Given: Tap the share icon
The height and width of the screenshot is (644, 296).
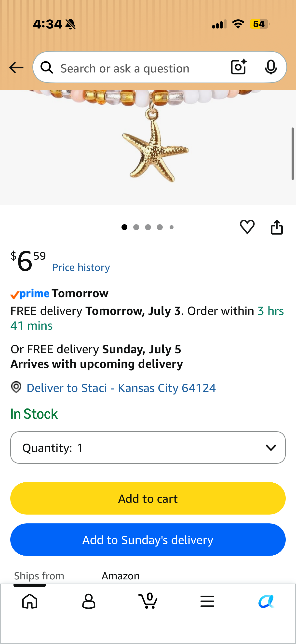Looking at the screenshot, I should click(x=277, y=227).
